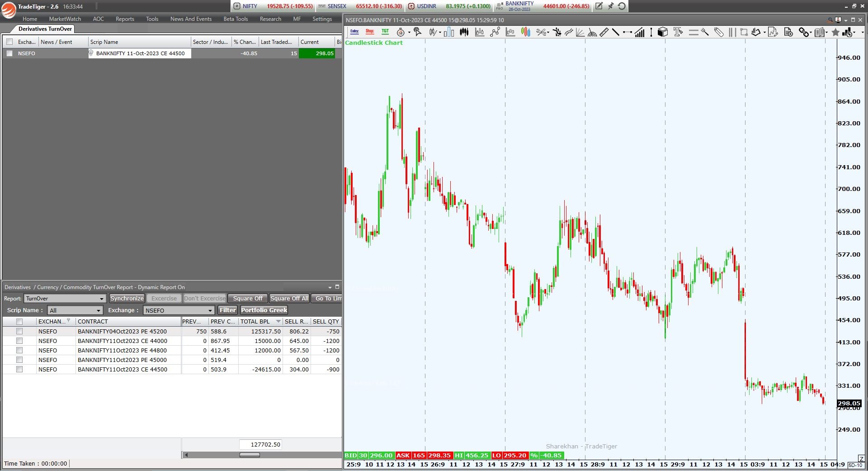Screen dimensions: 868x471
Task: Tick the NSEFO row checkbox in upper grid
Action: tap(9, 53)
